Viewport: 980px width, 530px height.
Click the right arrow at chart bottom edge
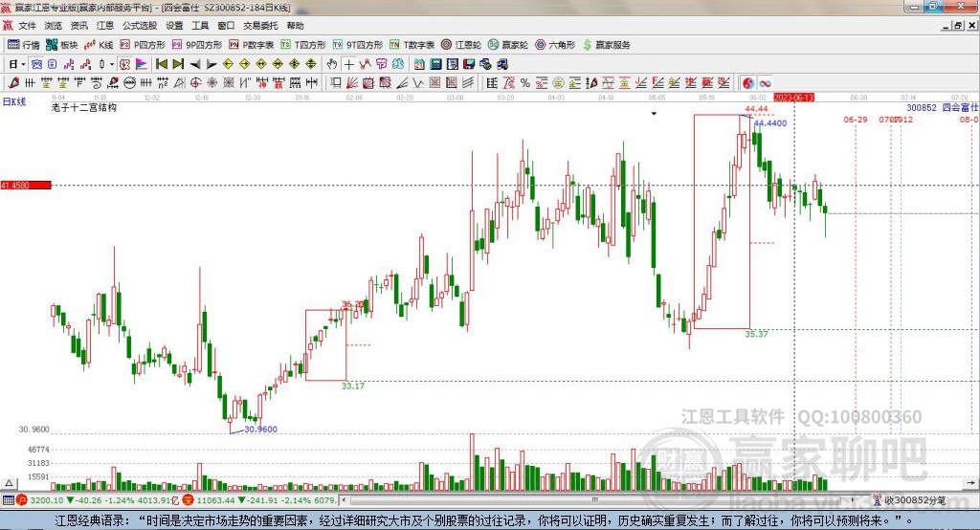point(969,483)
